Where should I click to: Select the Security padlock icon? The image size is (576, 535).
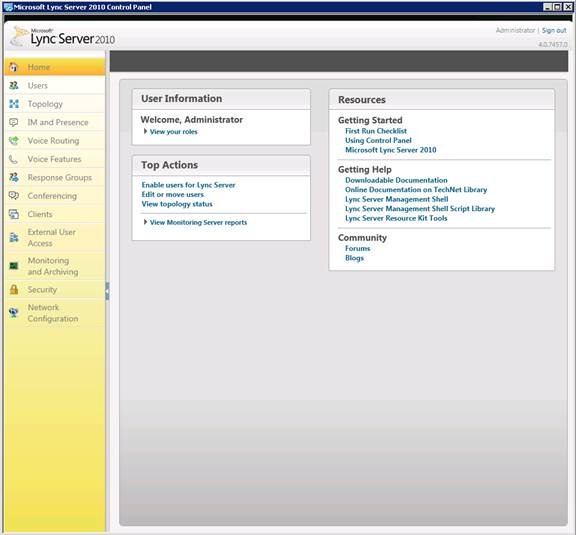[x=14, y=290]
